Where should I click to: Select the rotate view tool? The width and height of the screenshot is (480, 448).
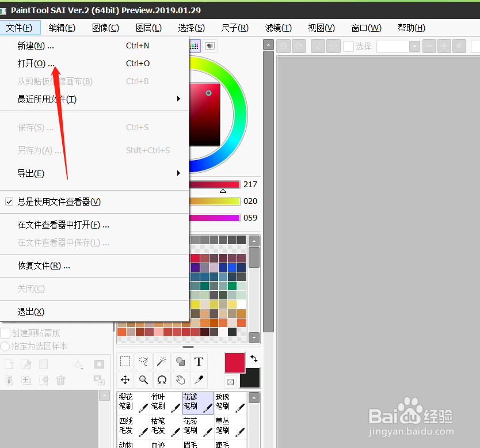point(162,380)
